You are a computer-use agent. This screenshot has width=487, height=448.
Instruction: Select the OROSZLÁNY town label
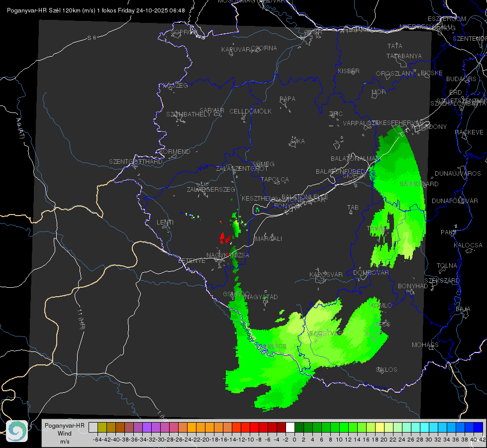pyautogui.click(x=395, y=74)
